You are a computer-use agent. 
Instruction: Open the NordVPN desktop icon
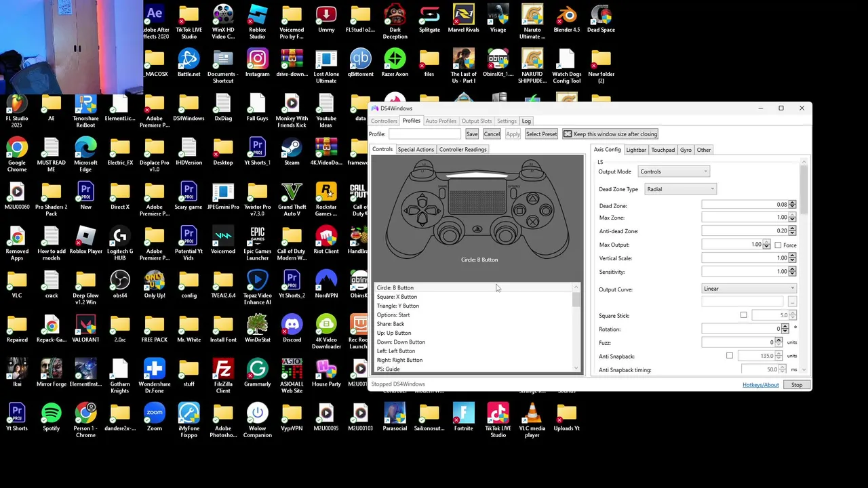pos(326,285)
